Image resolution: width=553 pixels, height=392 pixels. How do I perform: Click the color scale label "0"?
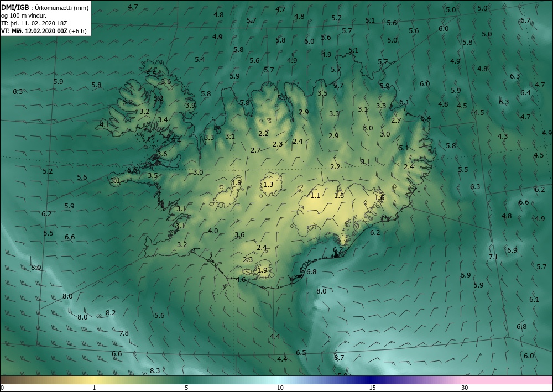click(2, 388)
